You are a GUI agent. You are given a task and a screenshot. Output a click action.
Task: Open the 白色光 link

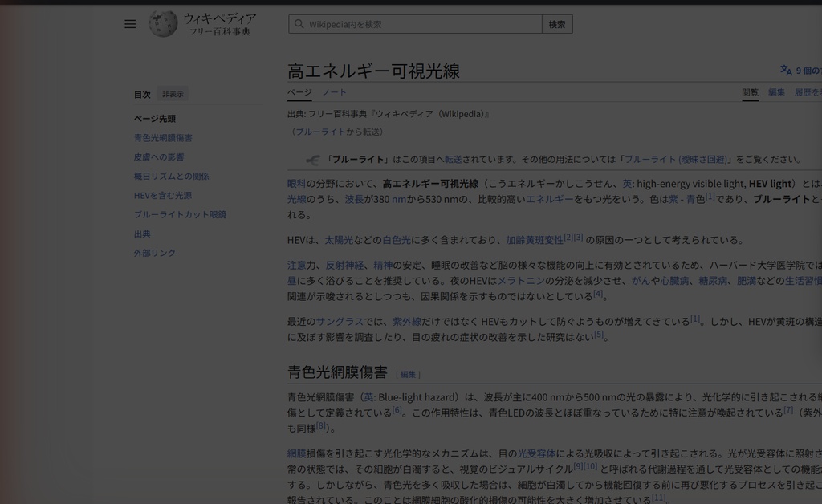coord(397,240)
